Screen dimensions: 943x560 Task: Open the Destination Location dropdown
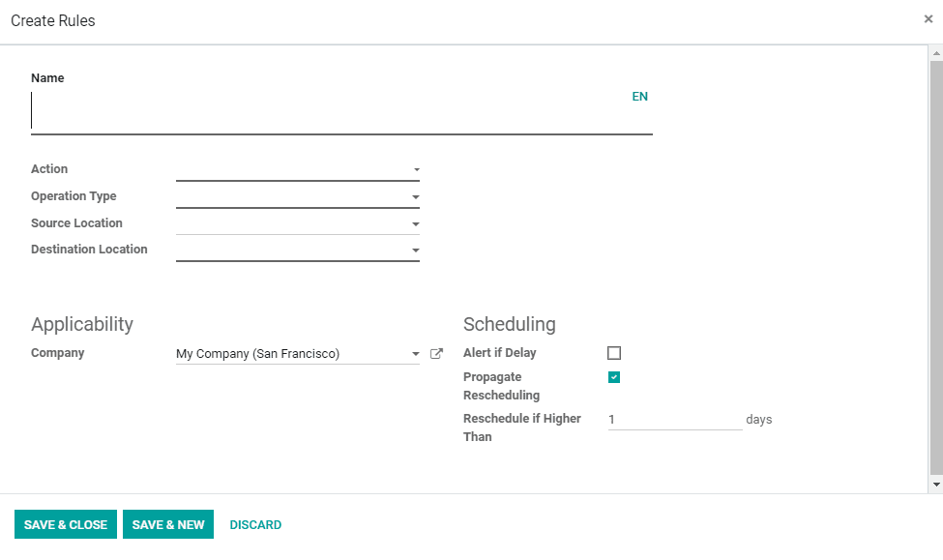point(416,251)
